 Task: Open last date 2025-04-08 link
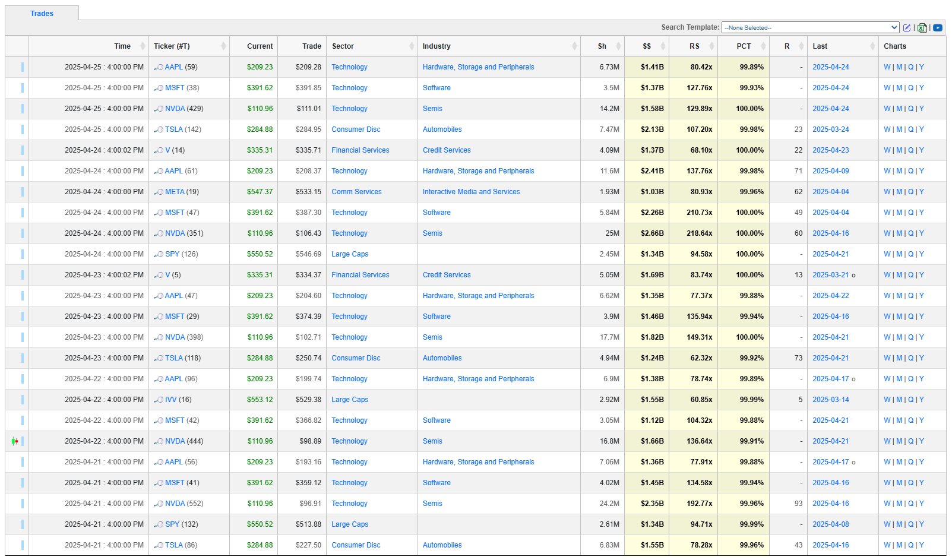[x=830, y=524]
